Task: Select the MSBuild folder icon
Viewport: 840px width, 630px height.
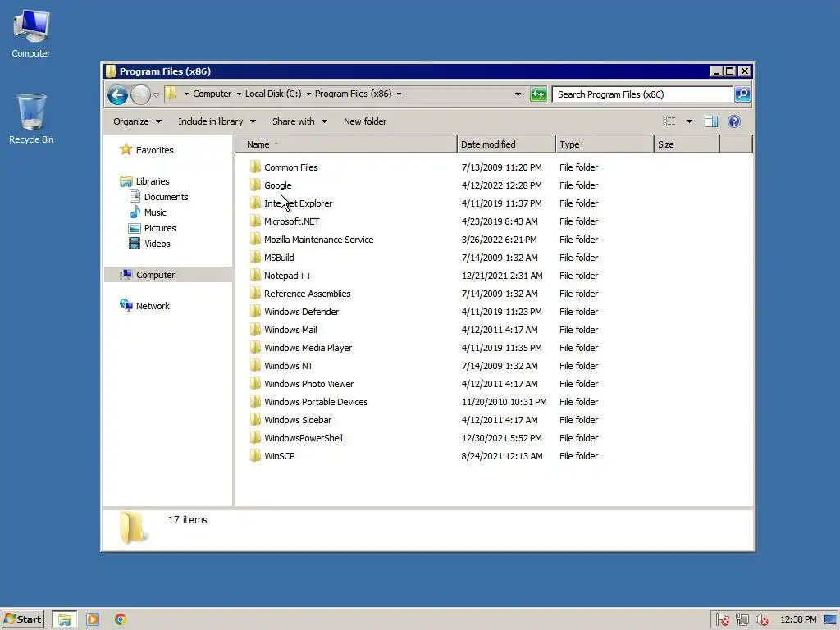Action: [x=255, y=257]
